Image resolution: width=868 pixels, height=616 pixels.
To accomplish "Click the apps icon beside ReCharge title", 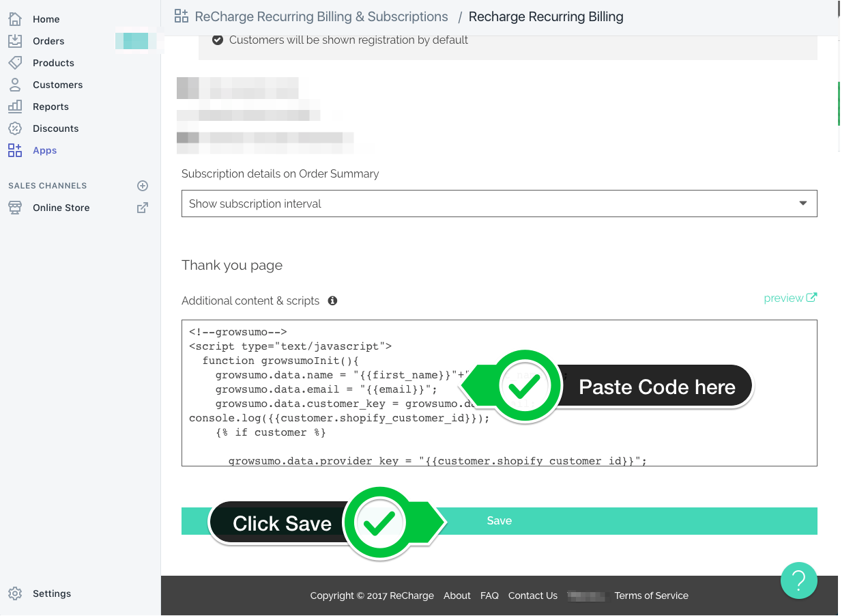I will point(182,16).
